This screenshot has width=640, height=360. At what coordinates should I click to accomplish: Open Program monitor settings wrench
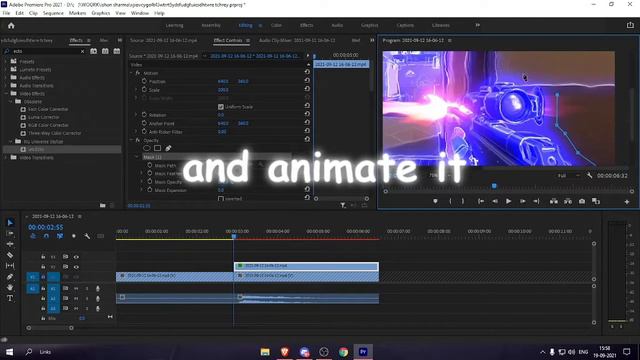589,176
